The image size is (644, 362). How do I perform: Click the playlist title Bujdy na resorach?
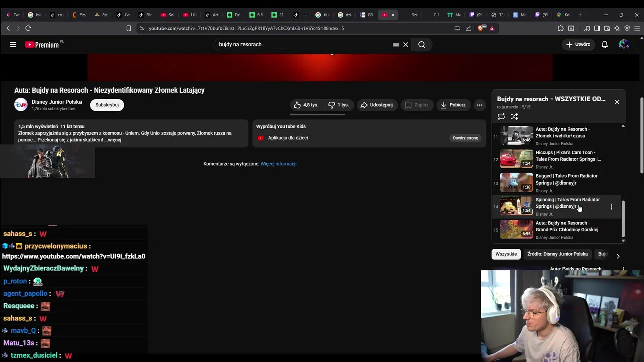coord(551,99)
